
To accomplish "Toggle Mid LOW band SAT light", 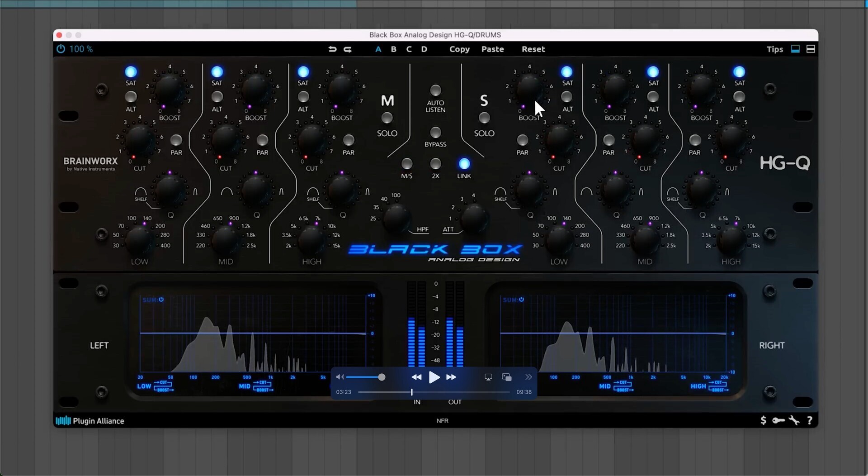I will pos(131,72).
